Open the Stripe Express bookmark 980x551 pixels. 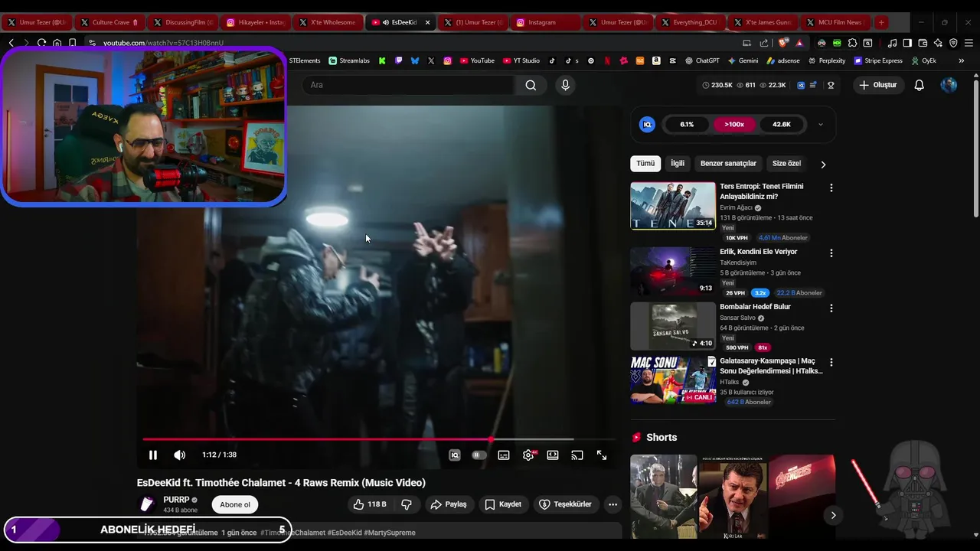coord(878,60)
